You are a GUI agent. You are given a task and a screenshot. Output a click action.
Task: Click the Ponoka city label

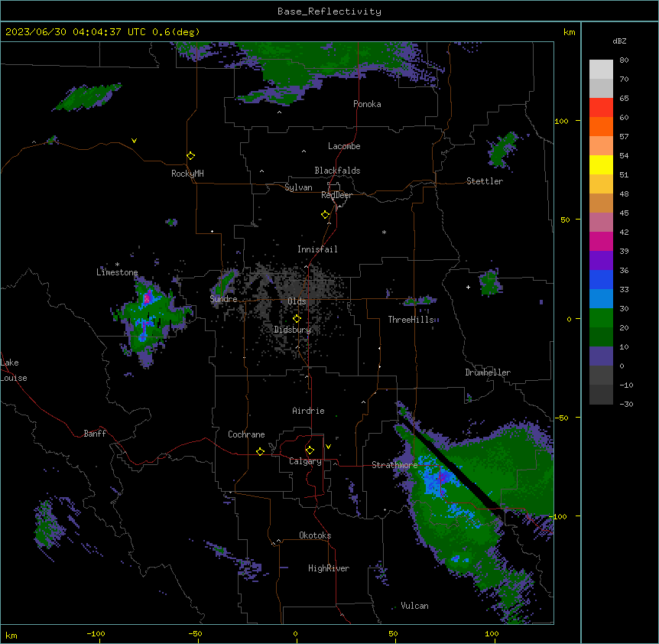pyautogui.click(x=367, y=104)
